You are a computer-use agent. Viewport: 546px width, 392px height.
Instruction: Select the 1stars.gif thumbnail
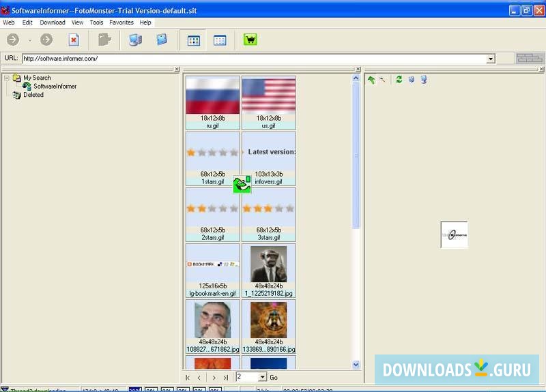click(x=213, y=159)
